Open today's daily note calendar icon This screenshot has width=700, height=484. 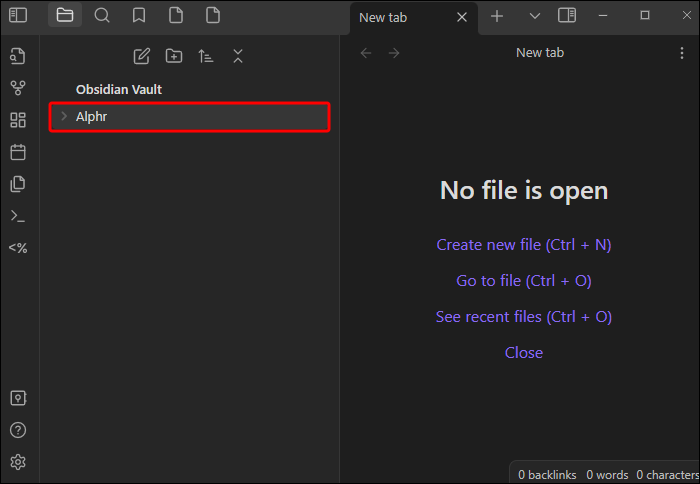[18, 152]
